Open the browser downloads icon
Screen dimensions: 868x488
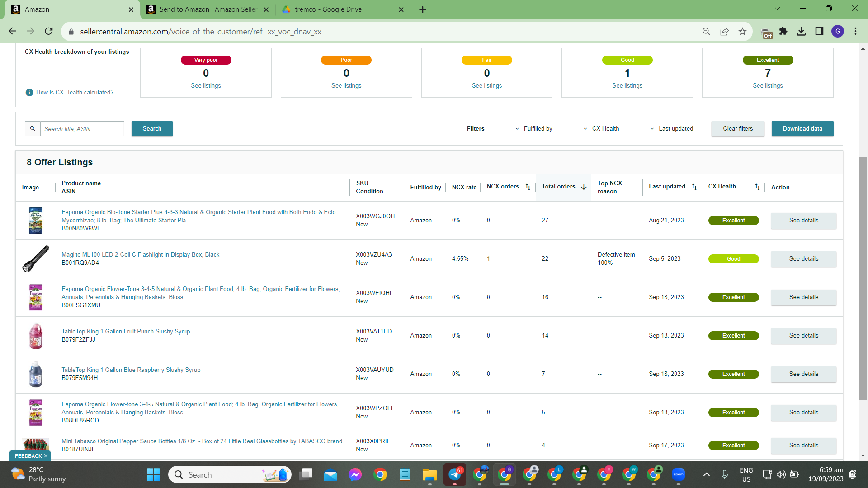[802, 31]
